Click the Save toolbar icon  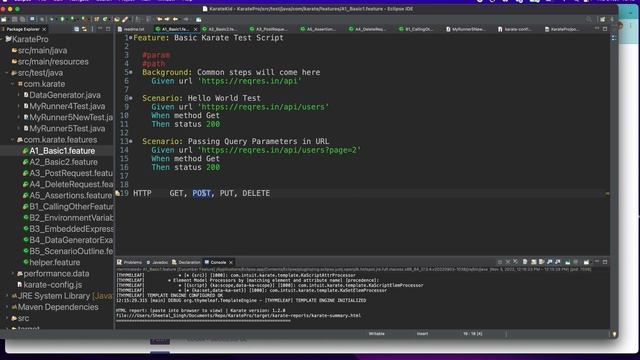[14, 19]
